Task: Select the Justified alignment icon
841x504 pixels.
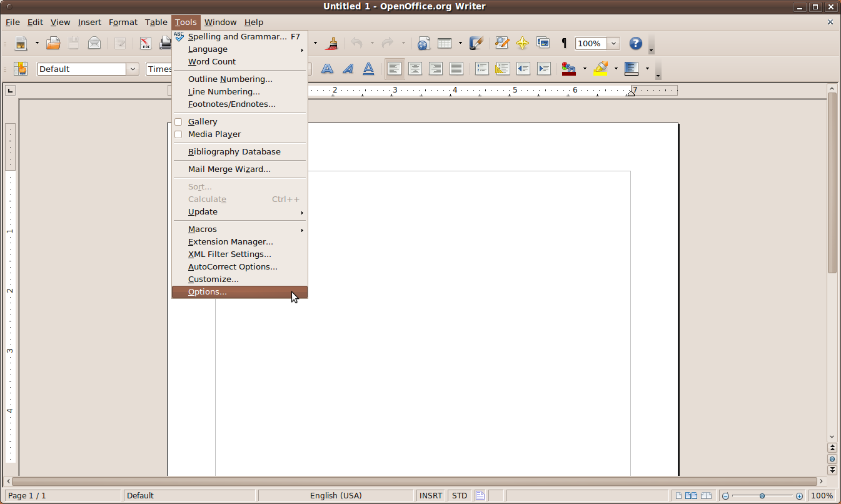Action: click(456, 69)
